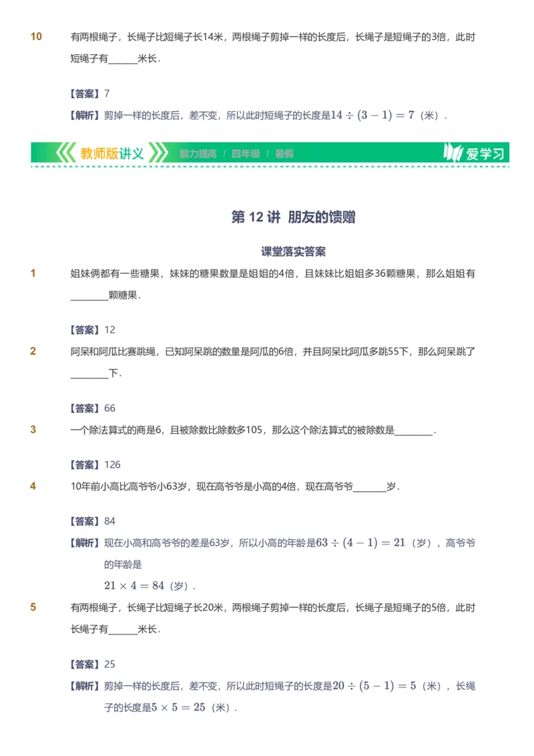The width and height of the screenshot is (534, 756).
Task: Click the 爱学习 book logo icon
Action: (453, 153)
